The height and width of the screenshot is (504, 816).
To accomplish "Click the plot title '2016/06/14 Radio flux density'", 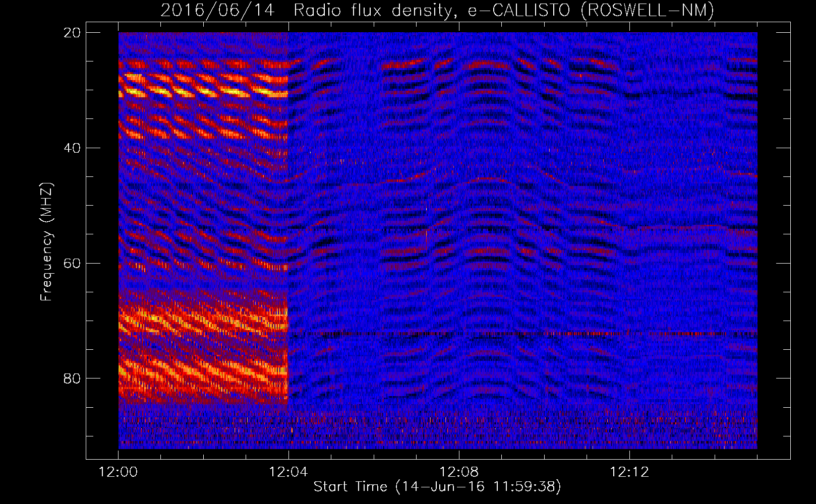I will click(x=438, y=10).
